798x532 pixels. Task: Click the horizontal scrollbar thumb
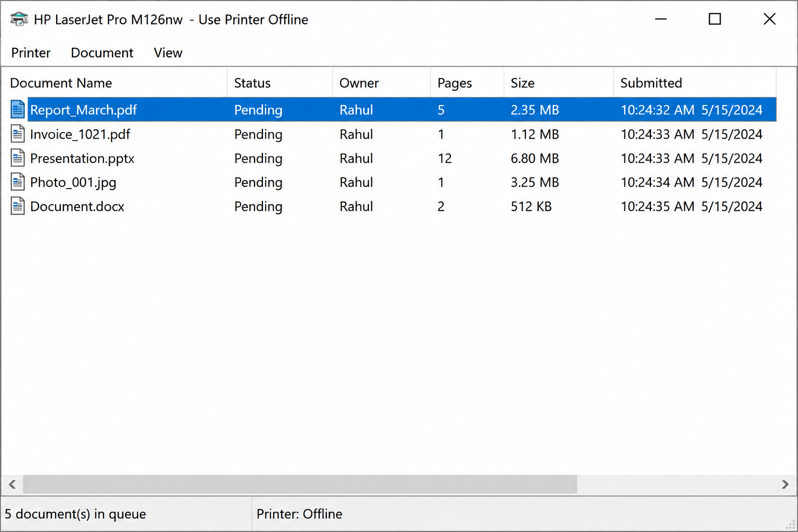[x=300, y=485]
